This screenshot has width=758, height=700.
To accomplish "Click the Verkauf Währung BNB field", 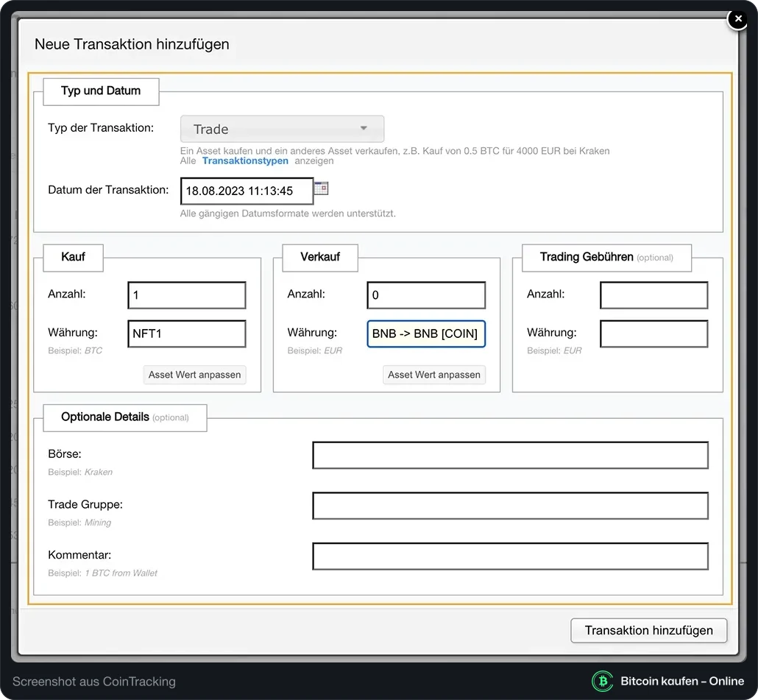I will [x=426, y=333].
